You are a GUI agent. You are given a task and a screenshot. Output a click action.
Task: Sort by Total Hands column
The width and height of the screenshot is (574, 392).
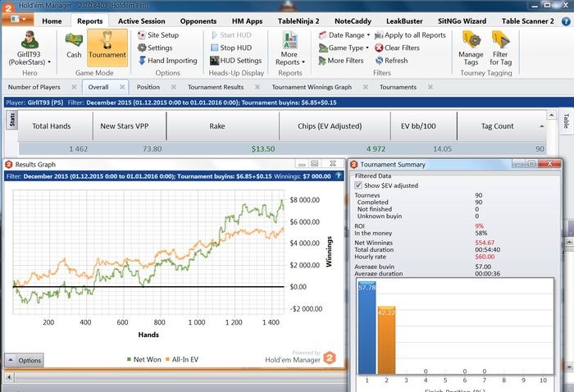coord(55,126)
